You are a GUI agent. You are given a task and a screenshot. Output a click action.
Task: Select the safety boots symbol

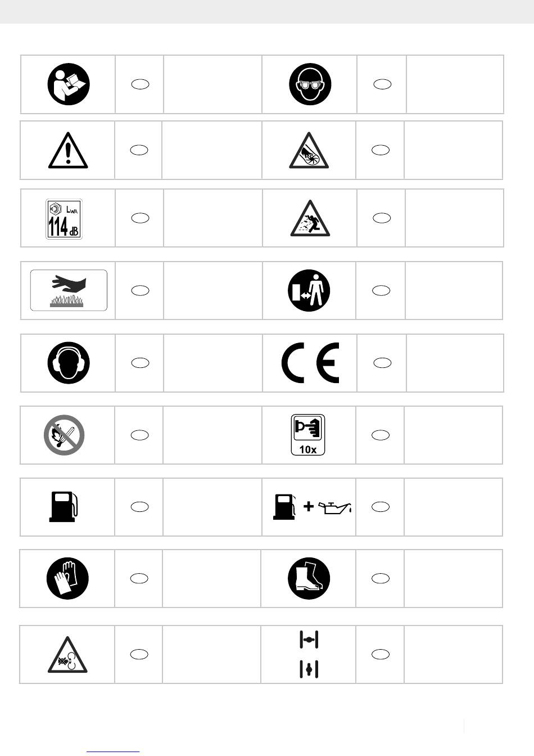point(309,579)
